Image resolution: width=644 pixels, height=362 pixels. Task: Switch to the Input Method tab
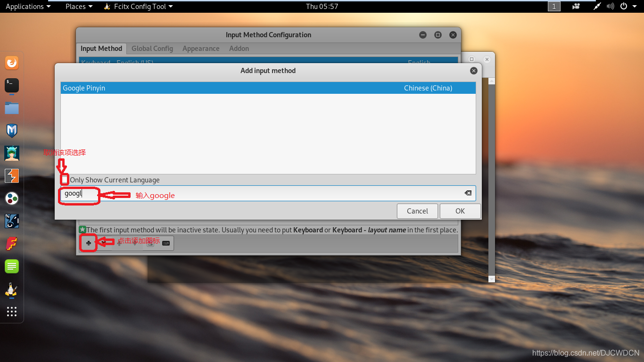click(x=101, y=49)
